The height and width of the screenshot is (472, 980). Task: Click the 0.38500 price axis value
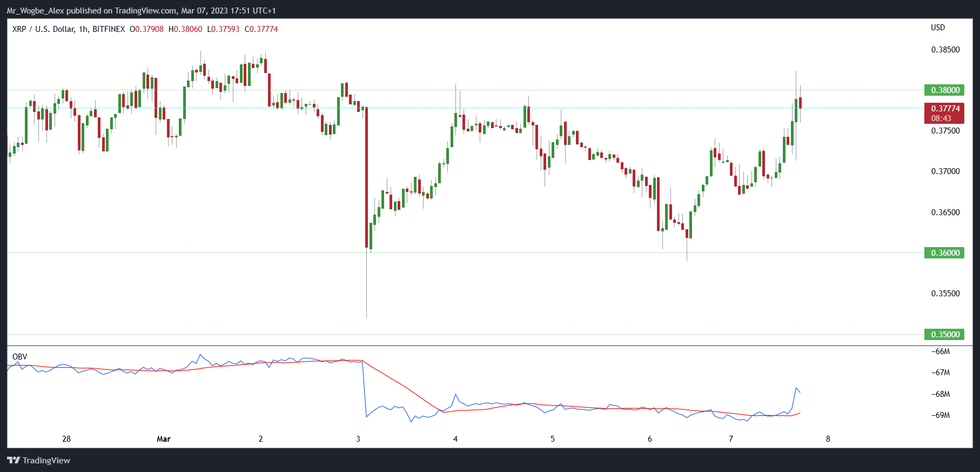point(945,50)
